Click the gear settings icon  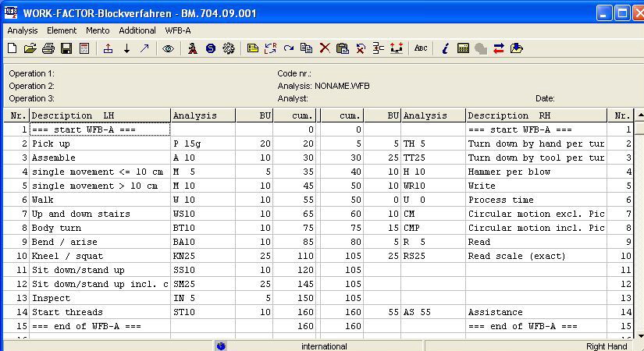(229, 48)
